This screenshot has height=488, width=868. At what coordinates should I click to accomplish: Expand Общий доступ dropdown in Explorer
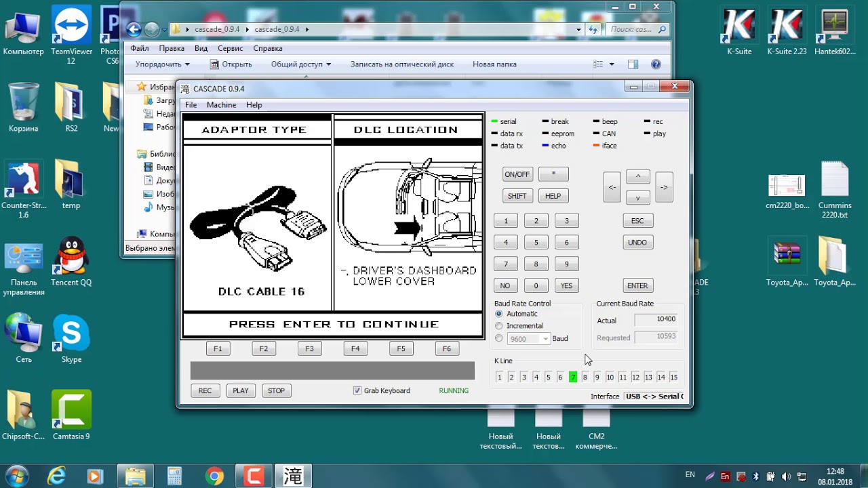301,64
